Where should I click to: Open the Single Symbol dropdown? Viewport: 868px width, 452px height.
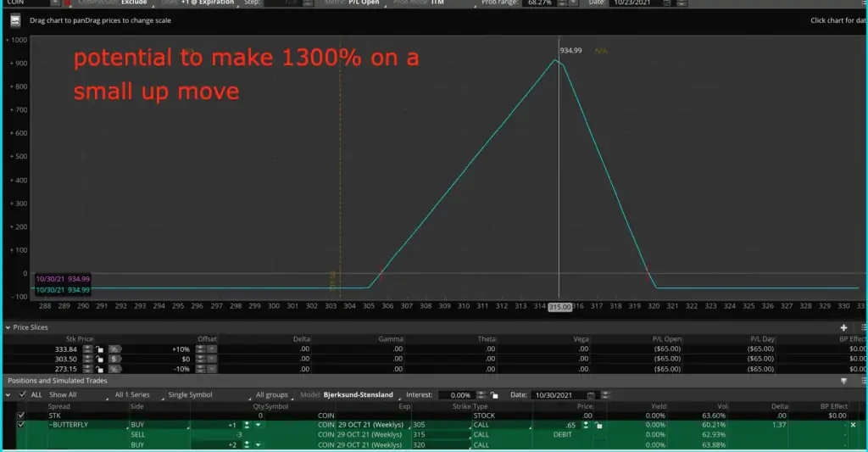(x=209, y=395)
